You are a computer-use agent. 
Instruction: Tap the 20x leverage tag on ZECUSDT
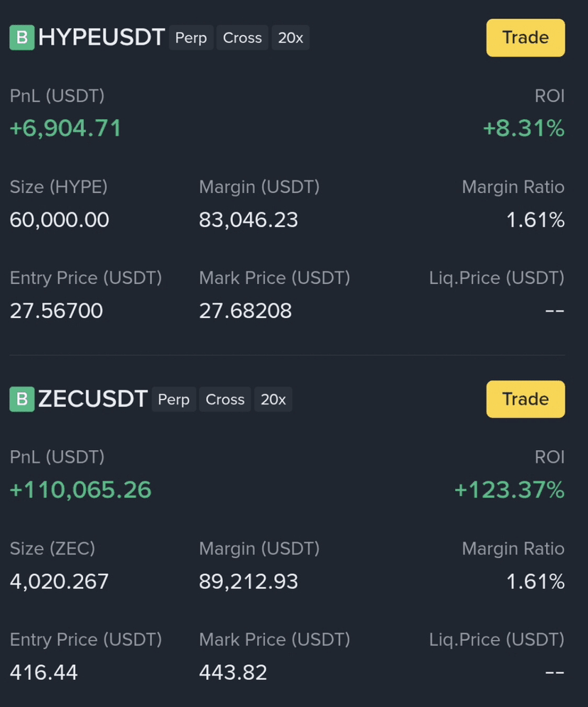(x=273, y=400)
